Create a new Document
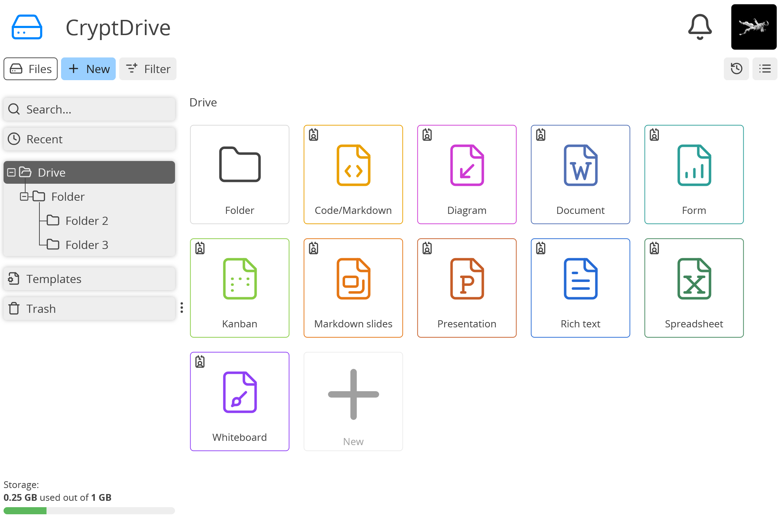 (x=580, y=174)
